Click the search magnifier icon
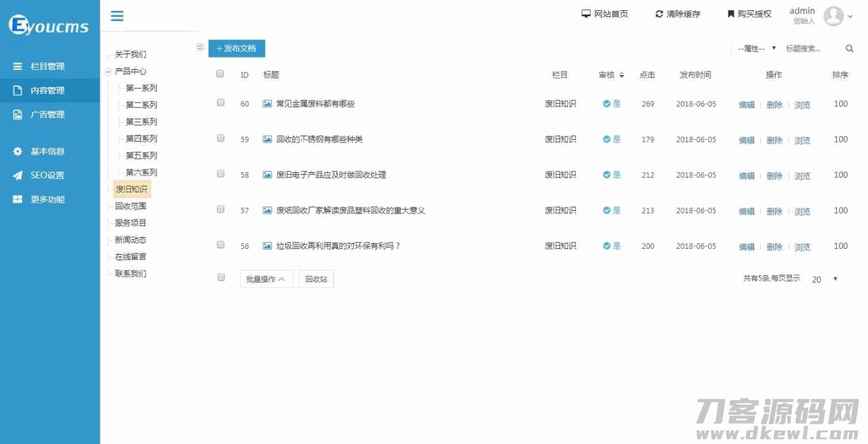Image resolution: width=868 pixels, height=444 pixels. [849, 49]
